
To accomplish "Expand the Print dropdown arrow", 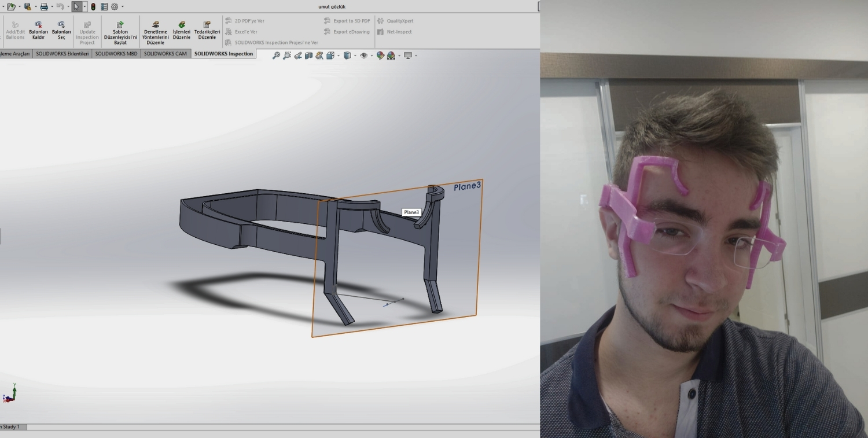I will click(x=52, y=7).
